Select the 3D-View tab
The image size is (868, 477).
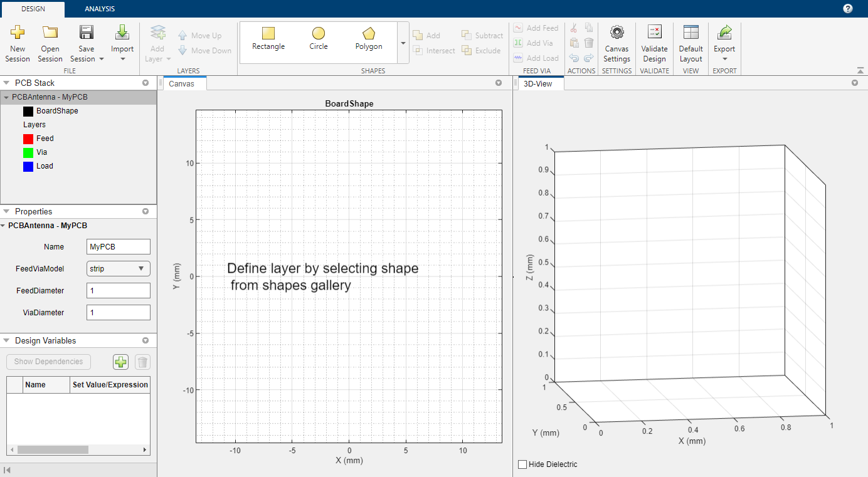coord(538,83)
